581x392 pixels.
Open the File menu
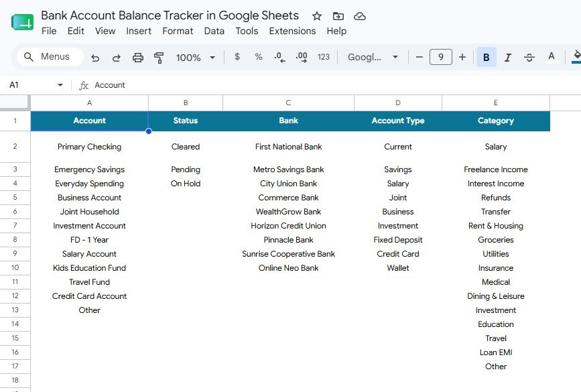(49, 31)
